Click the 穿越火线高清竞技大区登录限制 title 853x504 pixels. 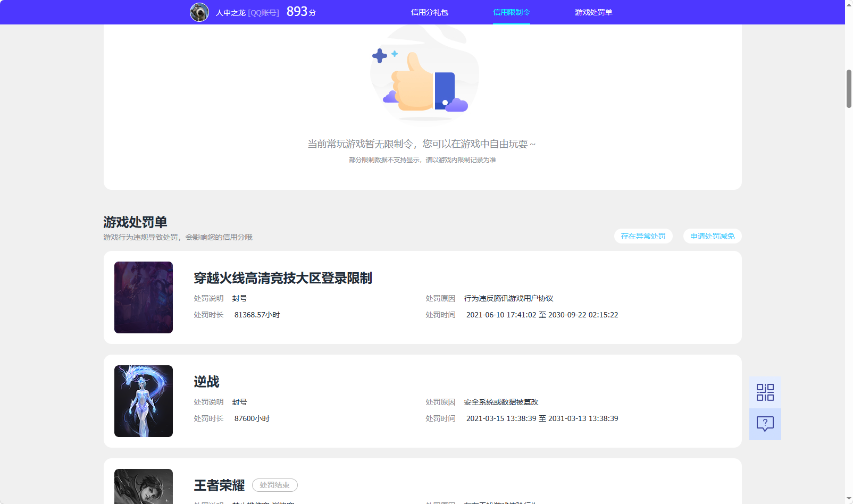pyautogui.click(x=283, y=278)
